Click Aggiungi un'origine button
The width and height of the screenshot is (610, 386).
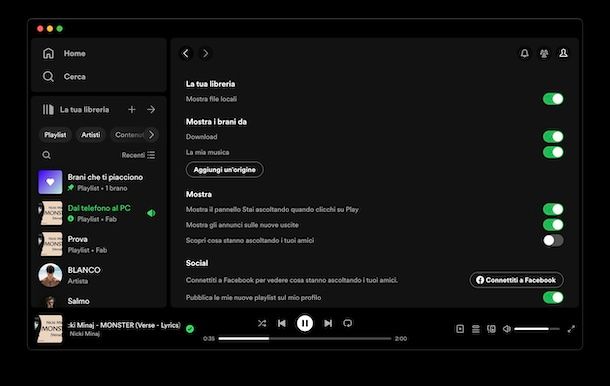click(x=224, y=170)
